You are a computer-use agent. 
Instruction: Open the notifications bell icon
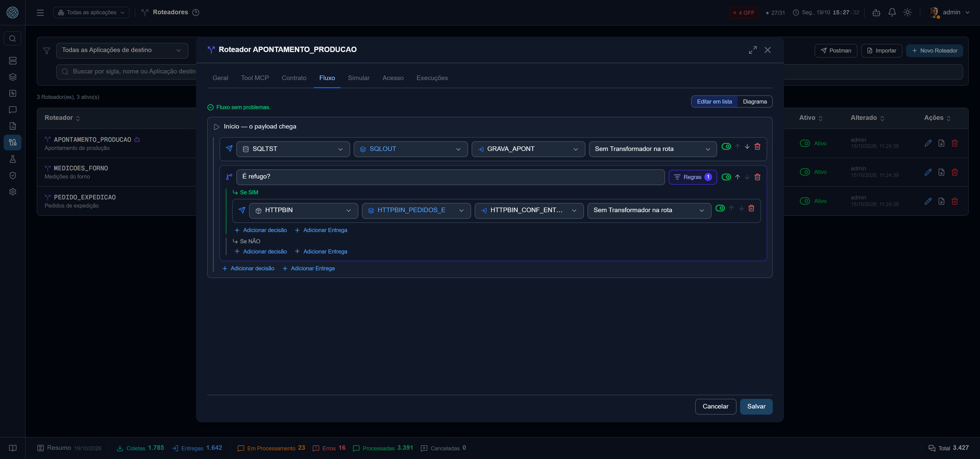892,12
